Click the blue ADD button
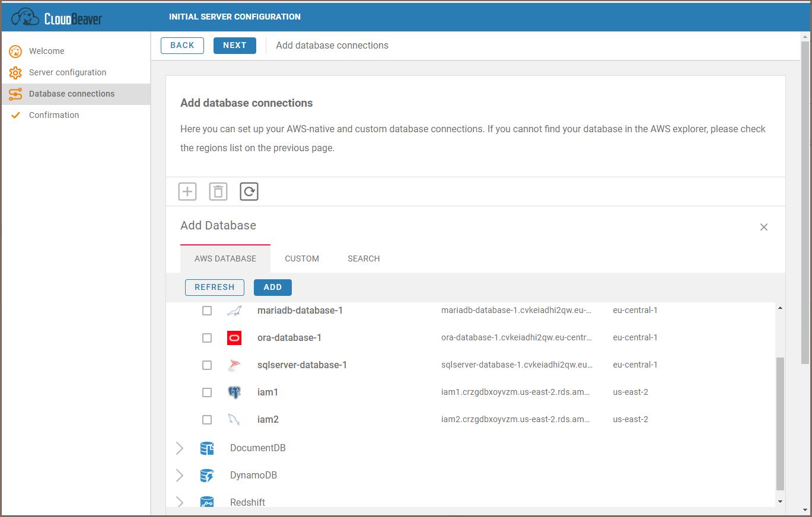This screenshot has width=812, height=517. coord(273,287)
